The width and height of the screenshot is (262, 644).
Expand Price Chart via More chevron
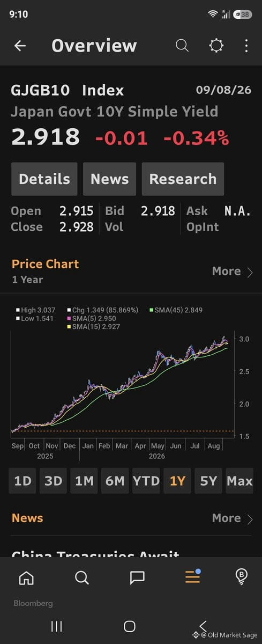pos(233,272)
